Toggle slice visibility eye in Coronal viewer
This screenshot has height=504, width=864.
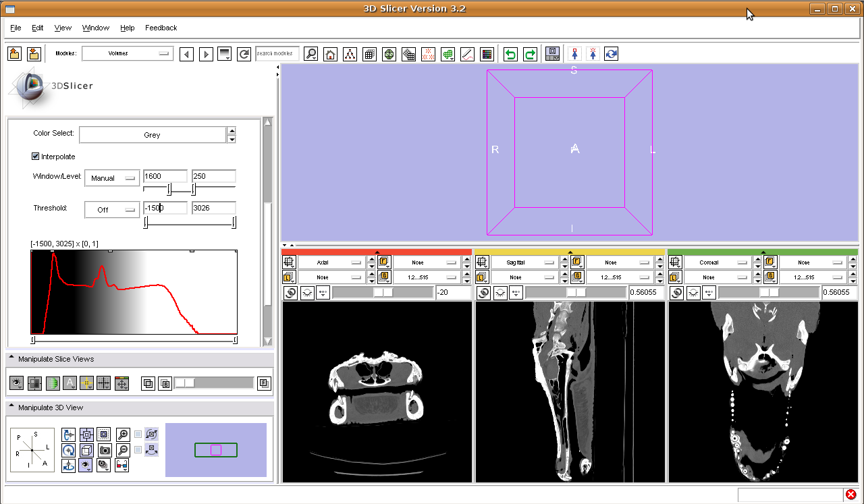[x=694, y=293]
